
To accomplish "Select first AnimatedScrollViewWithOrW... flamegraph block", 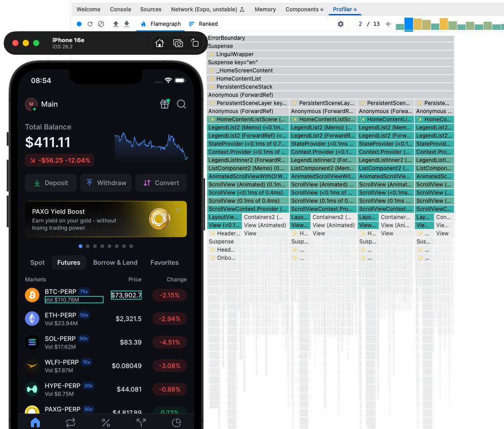I will [247, 176].
